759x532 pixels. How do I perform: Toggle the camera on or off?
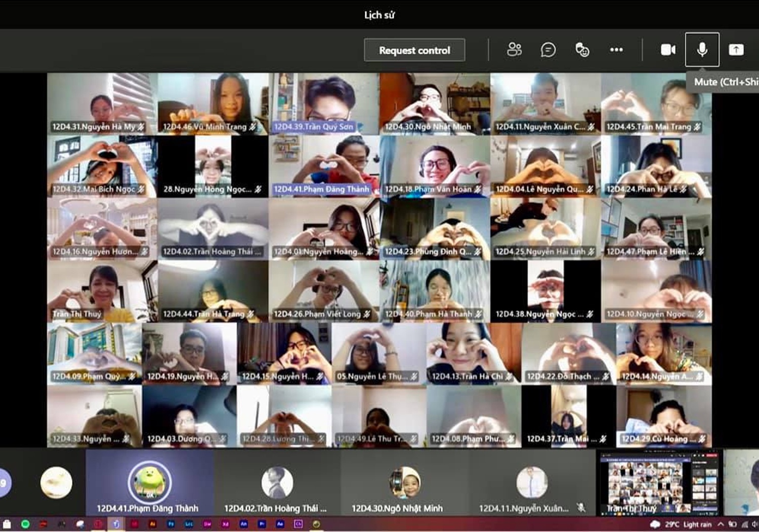coord(668,50)
